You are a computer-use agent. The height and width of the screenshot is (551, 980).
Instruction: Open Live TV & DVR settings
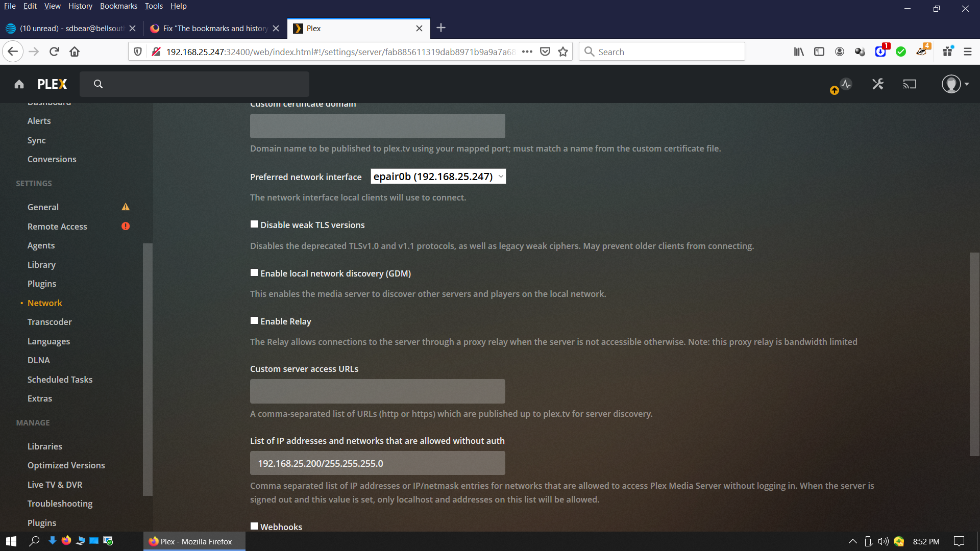coord(55,485)
